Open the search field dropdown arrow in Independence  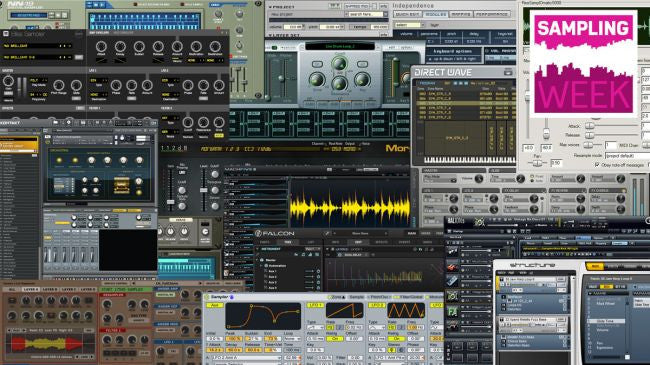click(x=385, y=14)
